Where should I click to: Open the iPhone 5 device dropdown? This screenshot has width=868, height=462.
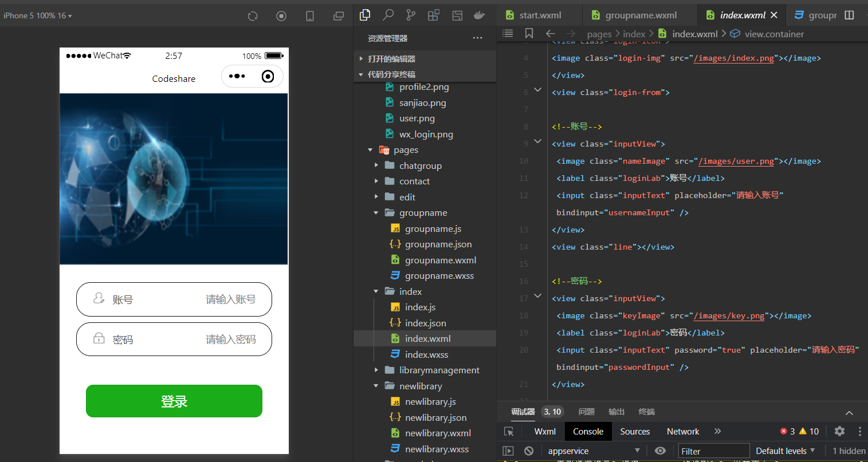pos(38,15)
